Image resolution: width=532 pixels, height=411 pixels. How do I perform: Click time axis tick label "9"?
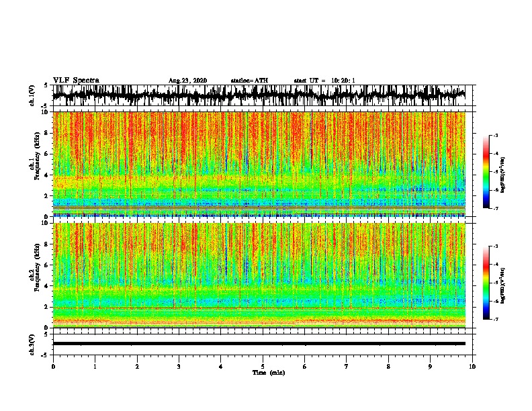click(430, 367)
